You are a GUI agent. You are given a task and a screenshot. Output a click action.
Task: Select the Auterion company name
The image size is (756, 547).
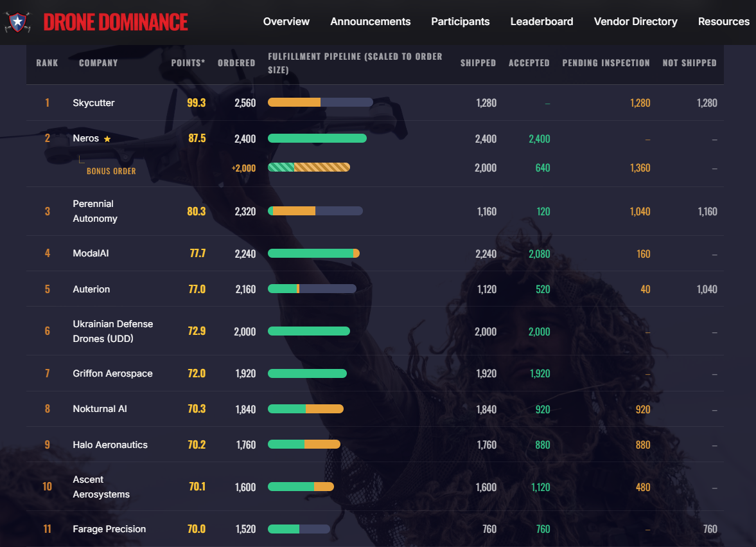(x=91, y=289)
